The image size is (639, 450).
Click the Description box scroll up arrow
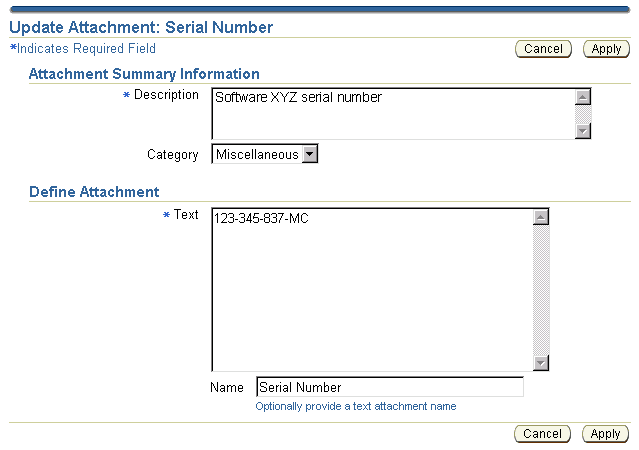tap(583, 97)
